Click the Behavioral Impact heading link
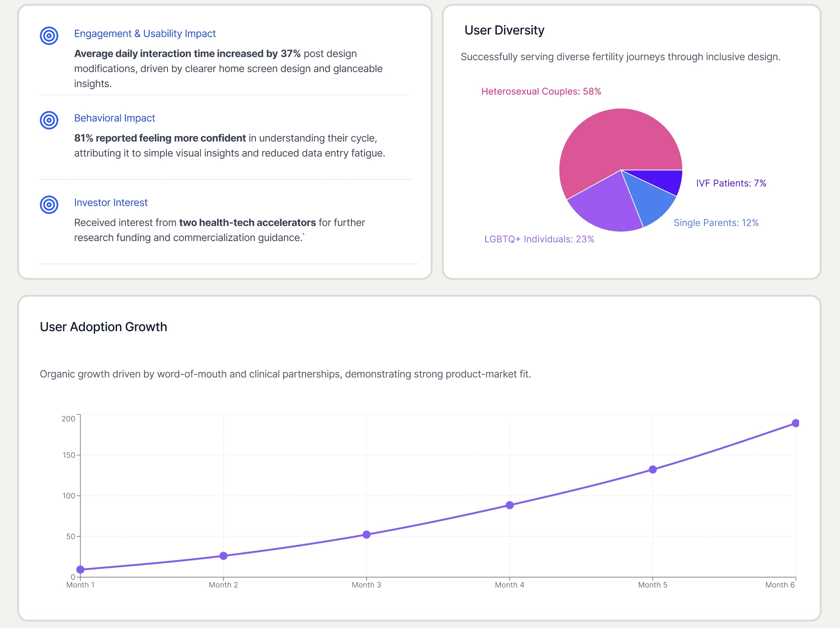Viewport: 840px width, 628px height. [x=114, y=118]
